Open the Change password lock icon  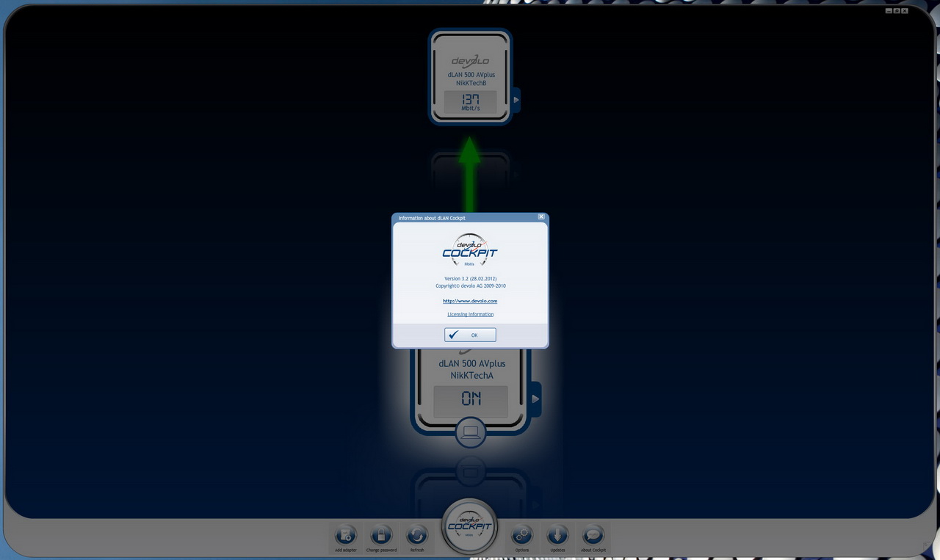[382, 535]
